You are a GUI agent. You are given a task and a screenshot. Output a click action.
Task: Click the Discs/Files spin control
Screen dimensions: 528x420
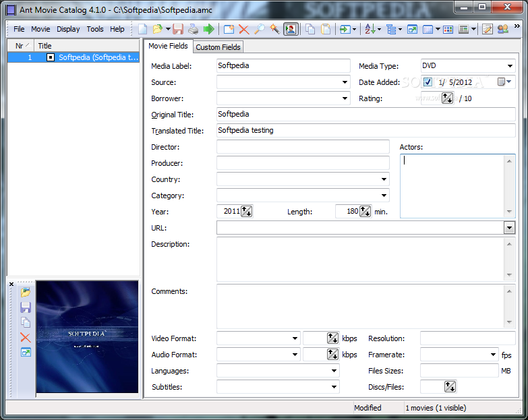450,387
